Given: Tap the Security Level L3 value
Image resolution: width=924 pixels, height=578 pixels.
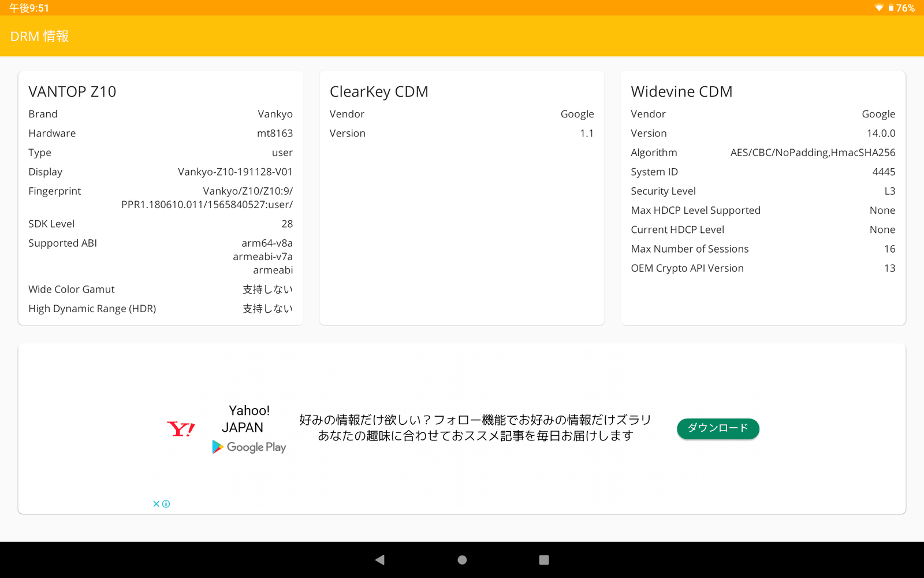Looking at the screenshot, I should coord(889,191).
